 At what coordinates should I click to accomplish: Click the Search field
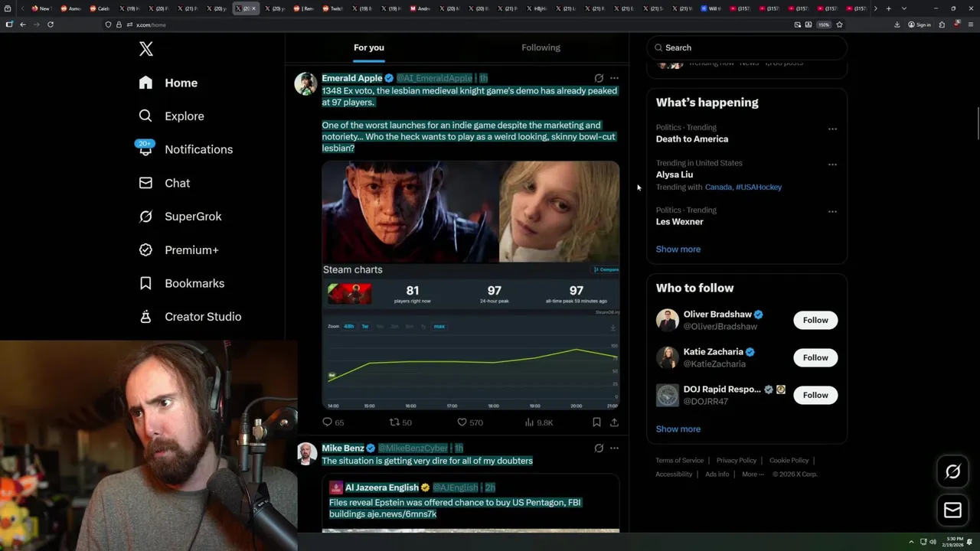point(746,47)
